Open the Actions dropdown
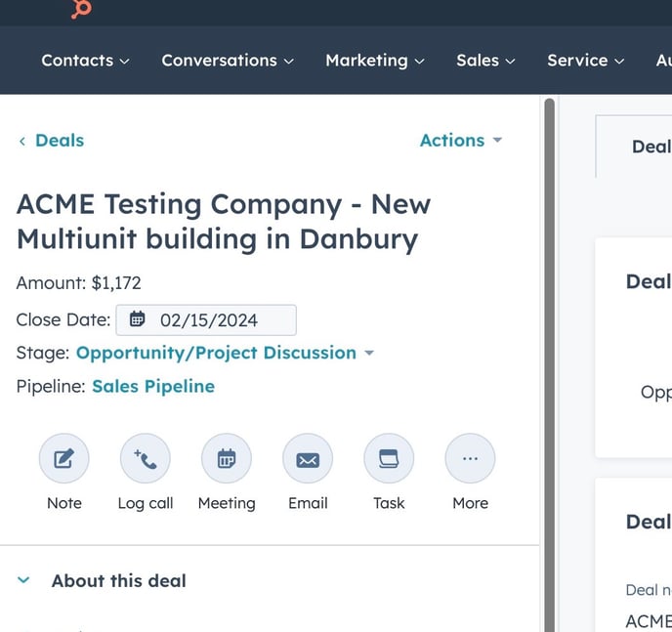Viewport: 672px width, 632px height. [460, 141]
